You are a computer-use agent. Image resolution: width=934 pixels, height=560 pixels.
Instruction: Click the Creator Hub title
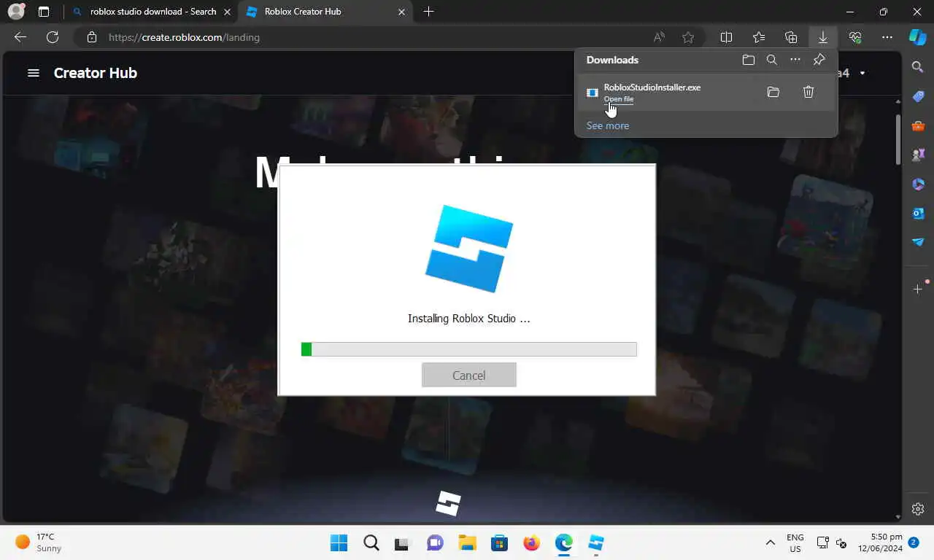96,73
